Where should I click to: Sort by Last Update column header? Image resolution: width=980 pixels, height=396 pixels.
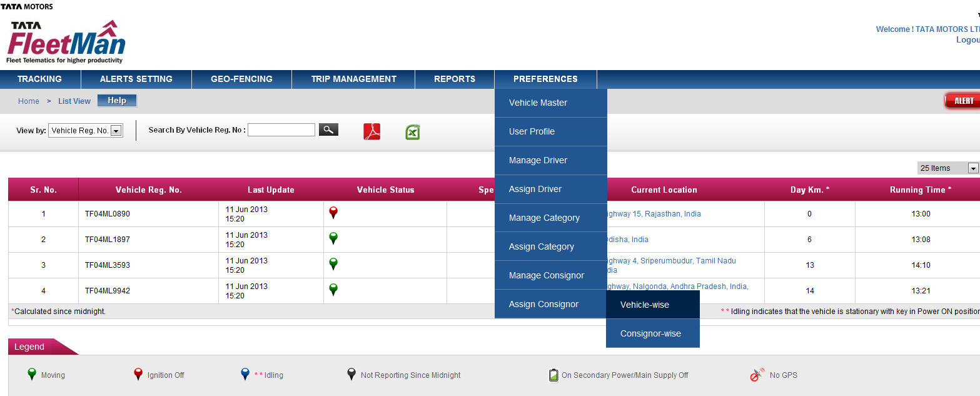[x=271, y=190]
